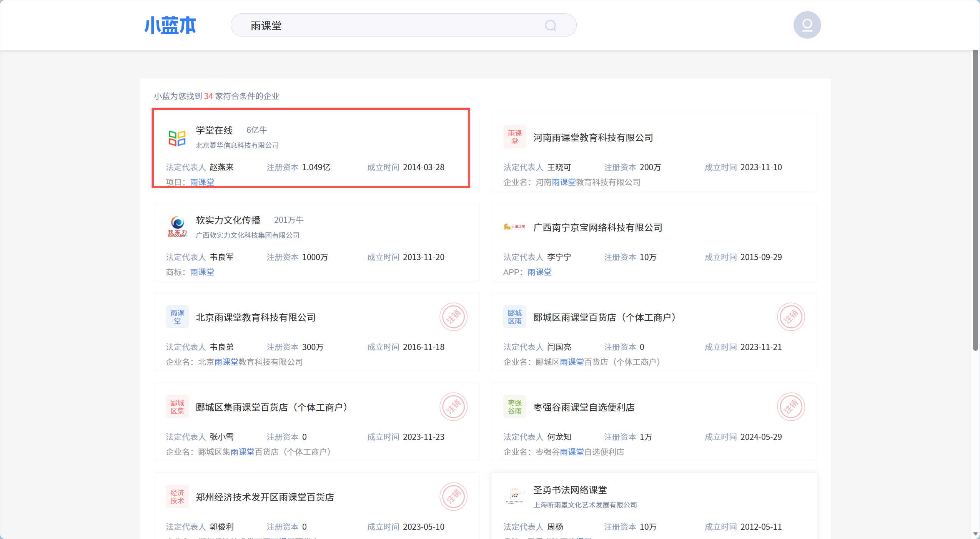Click the 郾城区集 red logo badge
Viewport: 980px width, 539px height.
coord(177,407)
